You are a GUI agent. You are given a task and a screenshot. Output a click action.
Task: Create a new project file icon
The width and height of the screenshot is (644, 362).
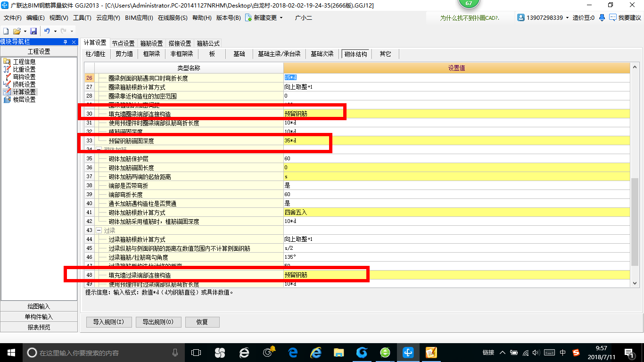pos(5,31)
